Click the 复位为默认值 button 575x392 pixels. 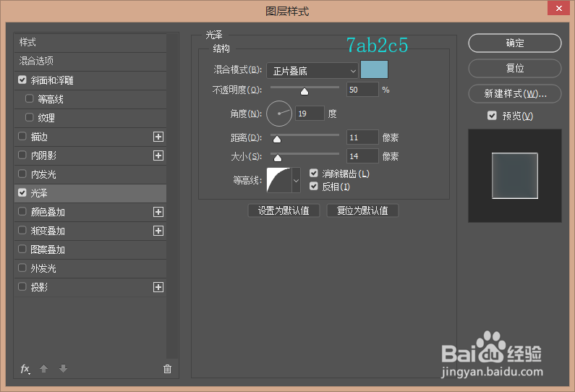362,210
